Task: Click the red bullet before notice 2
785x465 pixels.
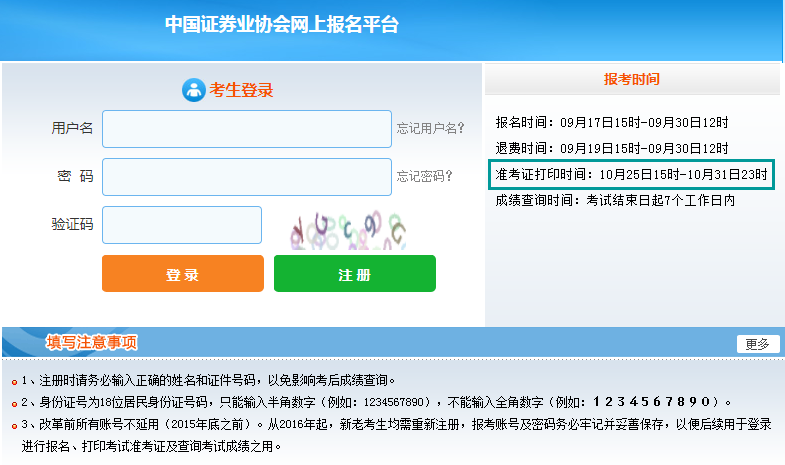Action: tap(13, 403)
